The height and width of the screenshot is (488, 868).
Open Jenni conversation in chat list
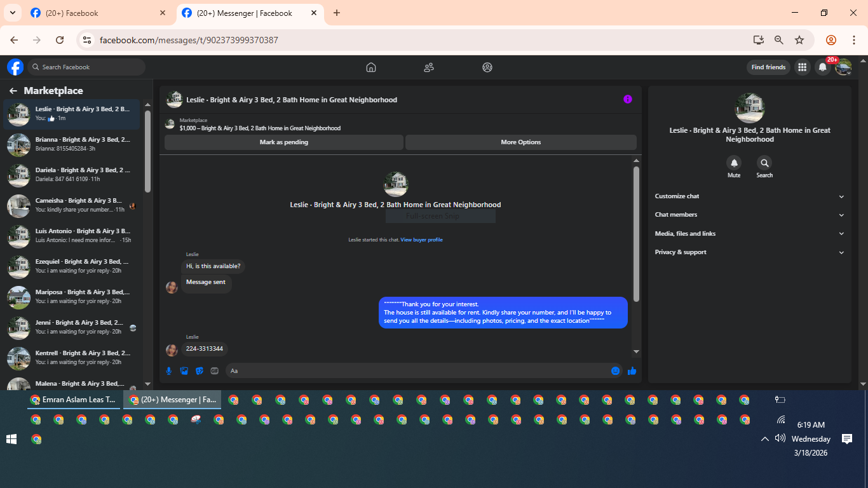click(71, 328)
